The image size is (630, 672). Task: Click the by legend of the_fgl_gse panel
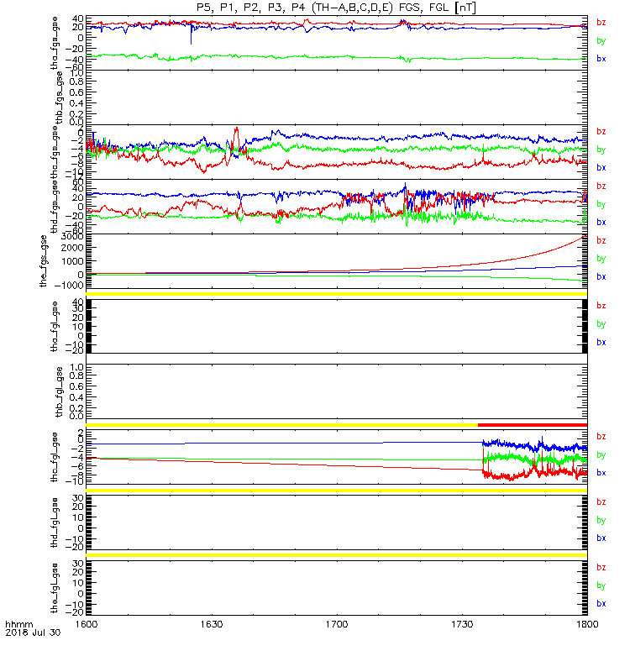(x=601, y=585)
